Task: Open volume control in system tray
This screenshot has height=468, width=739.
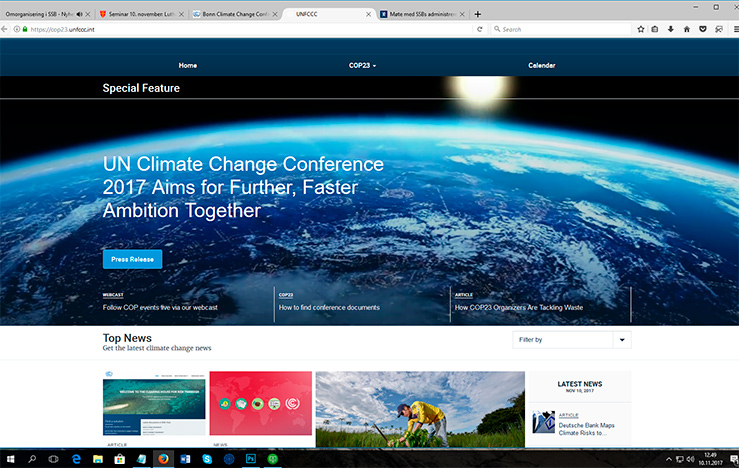Action: (x=690, y=459)
